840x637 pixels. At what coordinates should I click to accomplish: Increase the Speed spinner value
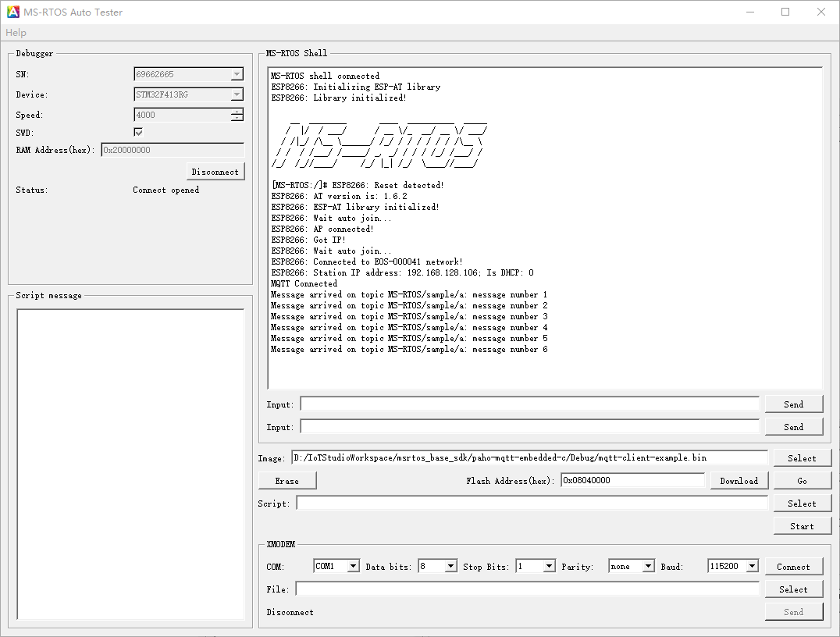coord(237,112)
